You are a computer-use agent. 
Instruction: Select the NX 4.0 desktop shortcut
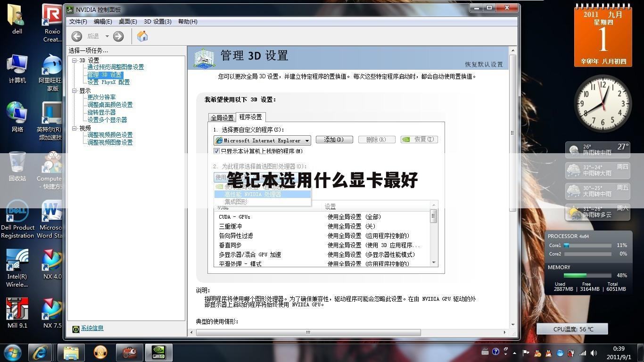pyautogui.click(x=52, y=265)
